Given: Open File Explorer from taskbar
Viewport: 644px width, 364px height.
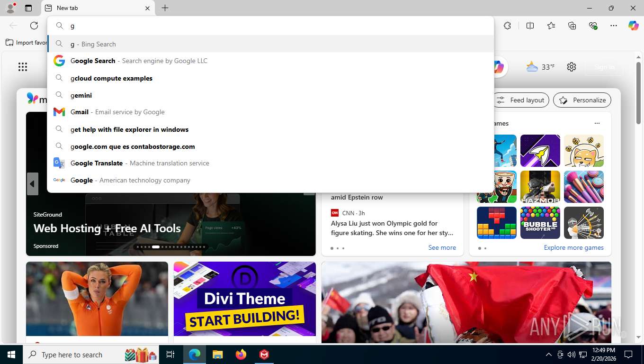Looking at the screenshot, I should (x=217, y=355).
